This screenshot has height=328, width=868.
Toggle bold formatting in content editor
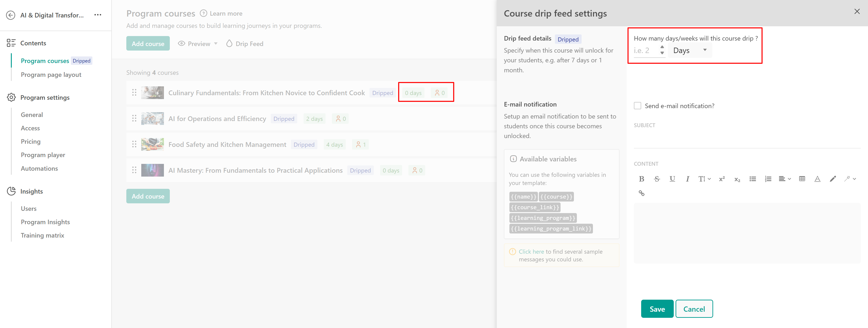click(x=641, y=179)
